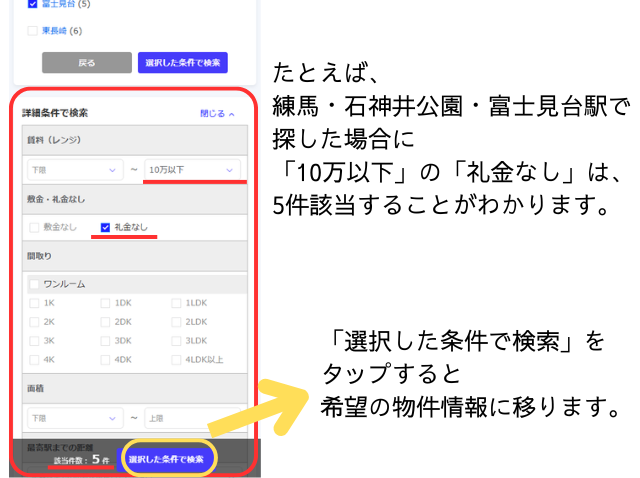The height and width of the screenshot is (478, 640).
Task: Select the ワンルーム layout checkbox
Action: [34, 284]
